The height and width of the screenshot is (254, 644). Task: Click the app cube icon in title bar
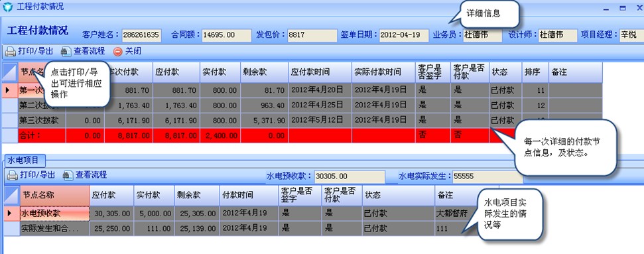(8, 7)
